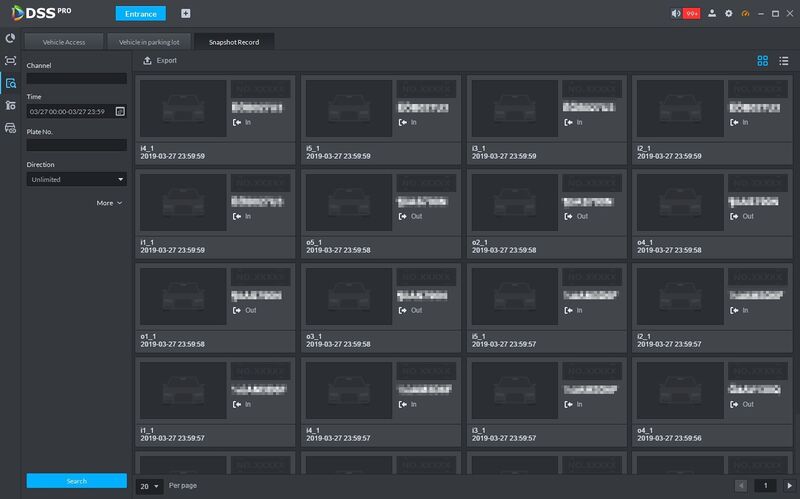This screenshot has width=800, height=499.
Task: Click the Out direction icon on o3_1 card
Action: (403, 310)
